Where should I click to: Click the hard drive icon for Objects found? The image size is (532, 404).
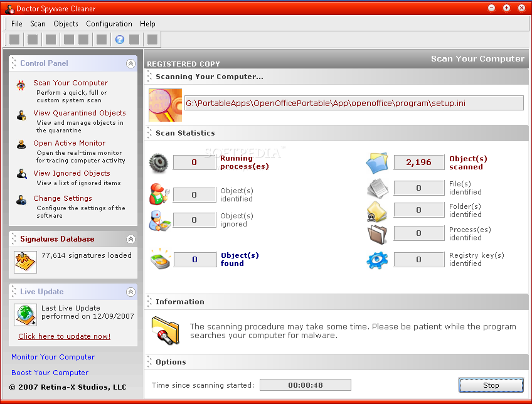(160, 259)
